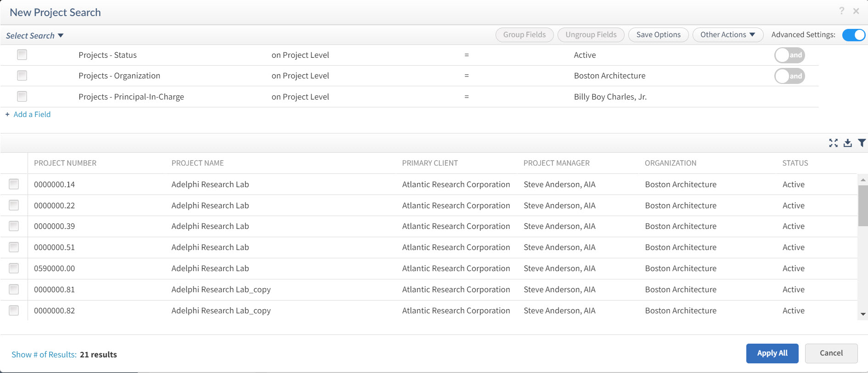
Task: Select checkbox for project 0000000.22
Action: 14,205
